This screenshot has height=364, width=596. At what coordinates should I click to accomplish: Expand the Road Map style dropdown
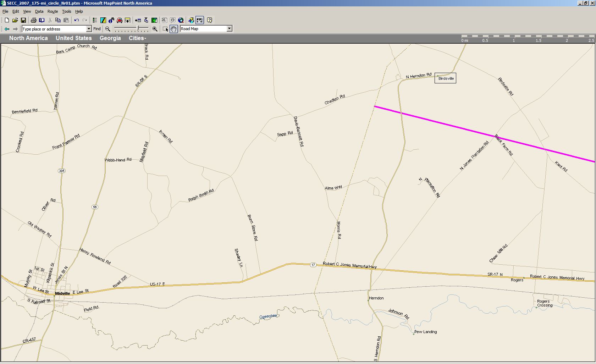[229, 29]
